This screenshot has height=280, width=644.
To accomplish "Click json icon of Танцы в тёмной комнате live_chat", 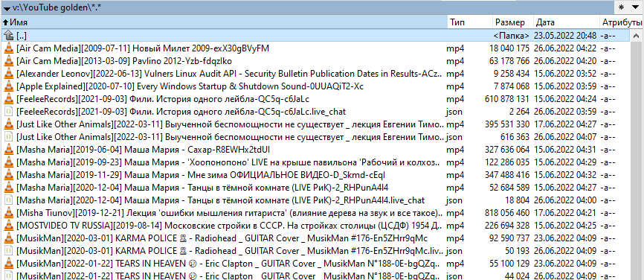I will pyautogui.click(x=8, y=200).
